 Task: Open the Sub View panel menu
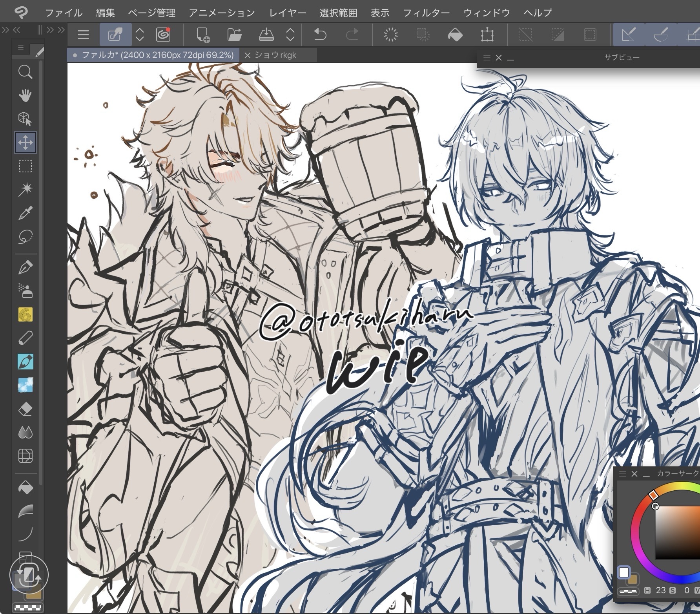(x=487, y=58)
